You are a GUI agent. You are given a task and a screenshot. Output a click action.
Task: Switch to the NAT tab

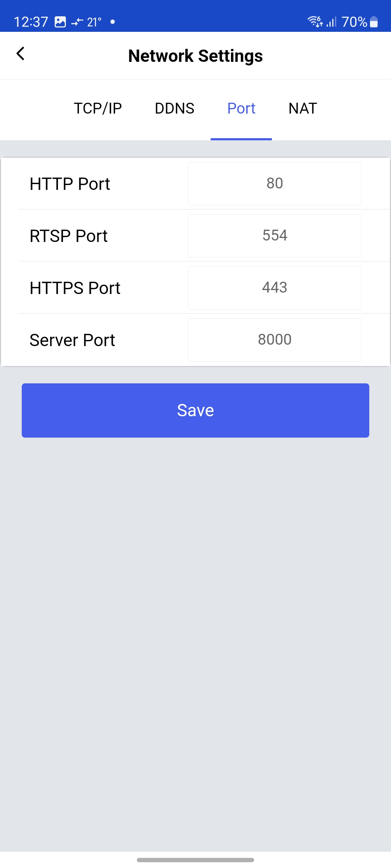[x=303, y=109]
